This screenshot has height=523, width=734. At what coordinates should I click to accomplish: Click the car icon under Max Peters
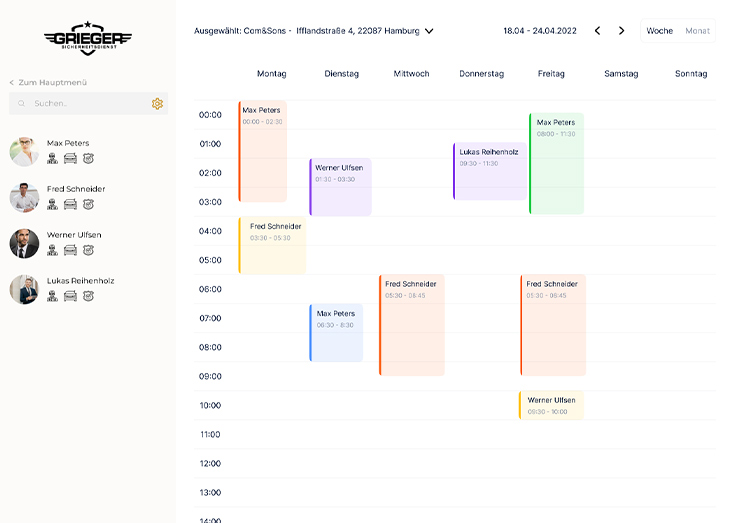70,158
